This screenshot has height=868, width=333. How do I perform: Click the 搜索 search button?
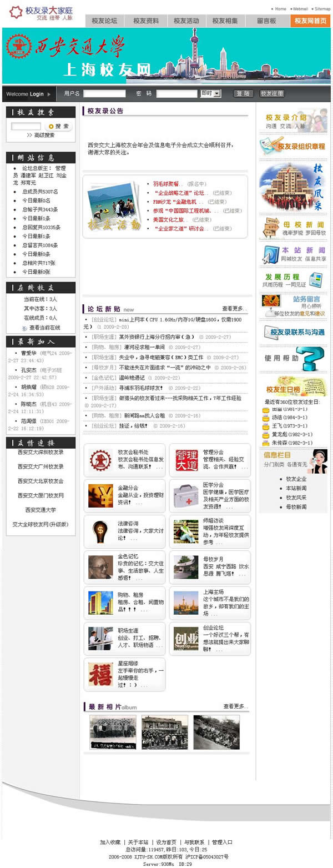pyautogui.click(x=59, y=127)
